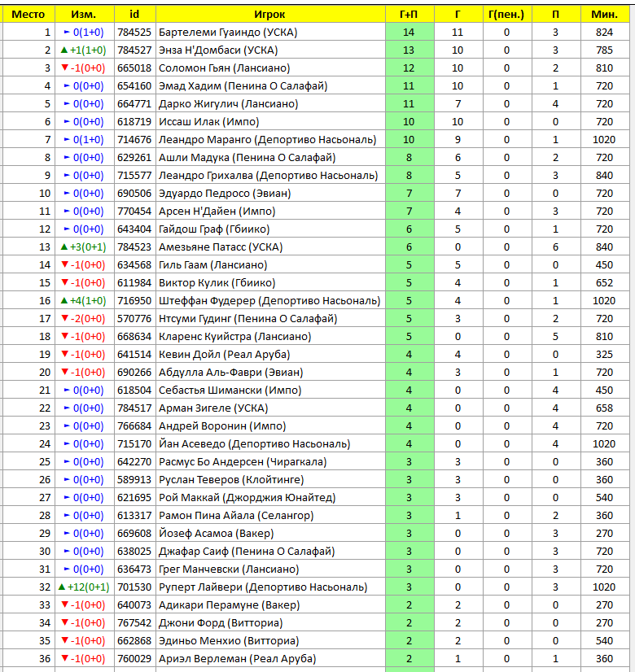Click the 'Изм.' column header
This screenshot has width=635, height=672.
point(85,14)
